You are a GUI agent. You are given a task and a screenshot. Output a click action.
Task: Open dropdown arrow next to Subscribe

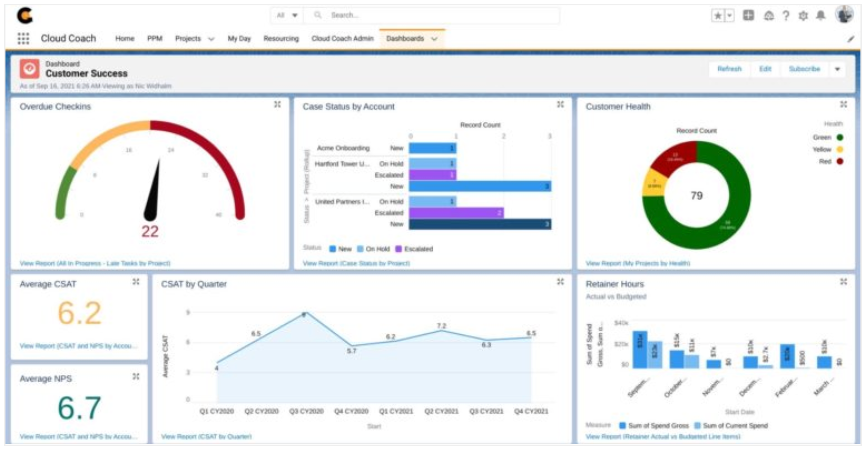(837, 69)
